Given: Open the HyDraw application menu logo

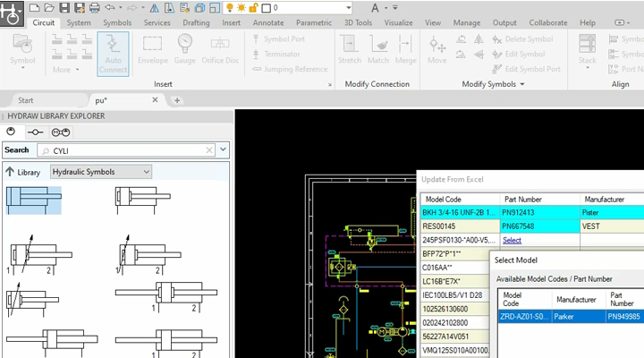Looking at the screenshot, I should (11, 13).
